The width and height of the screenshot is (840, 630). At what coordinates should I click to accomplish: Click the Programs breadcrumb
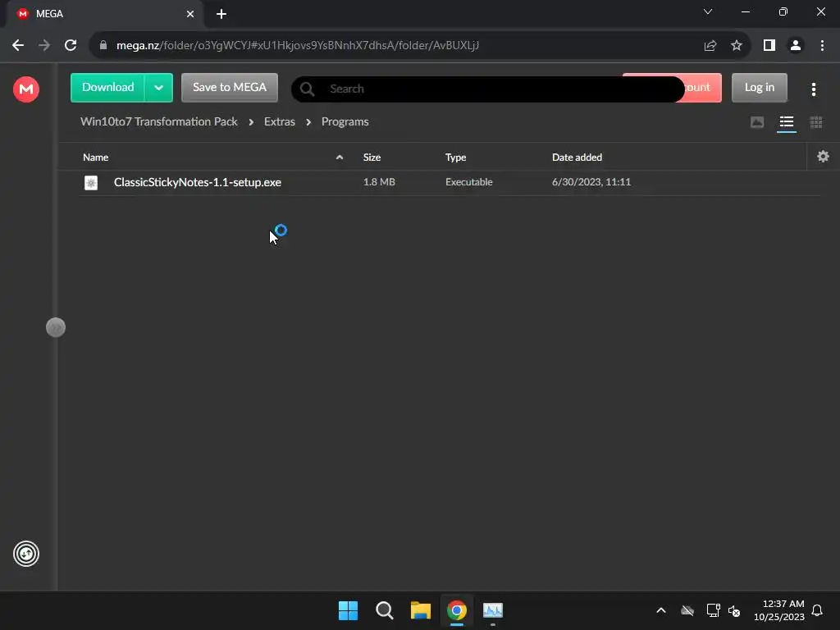click(345, 121)
